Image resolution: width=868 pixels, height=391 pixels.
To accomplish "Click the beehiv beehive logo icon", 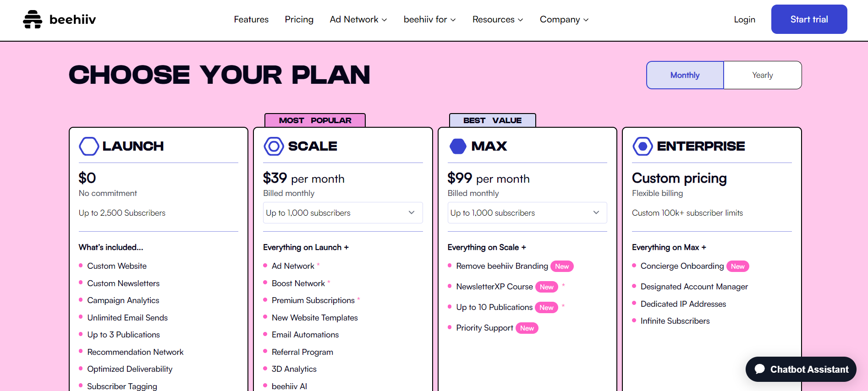I will coord(33,19).
